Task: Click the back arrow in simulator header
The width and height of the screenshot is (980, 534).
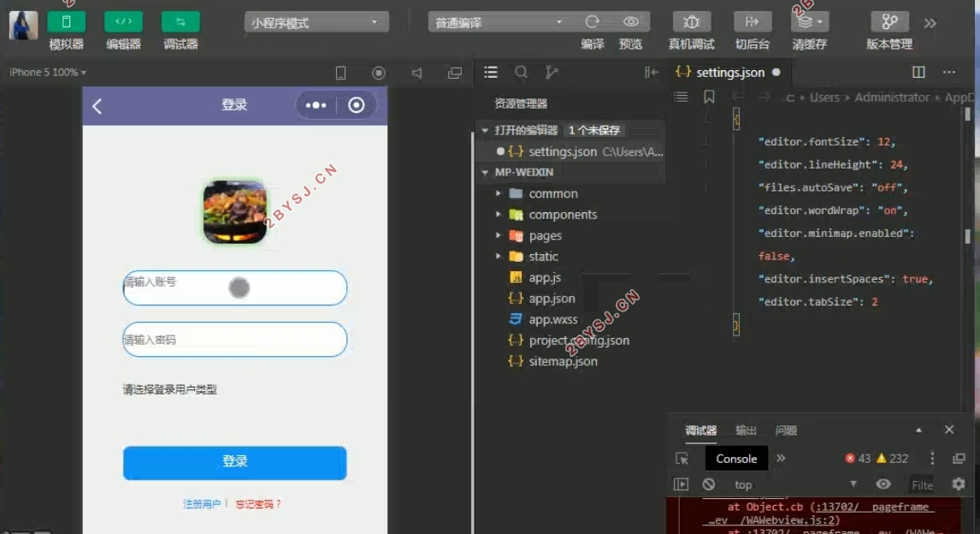Action: click(x=97, y=105)
